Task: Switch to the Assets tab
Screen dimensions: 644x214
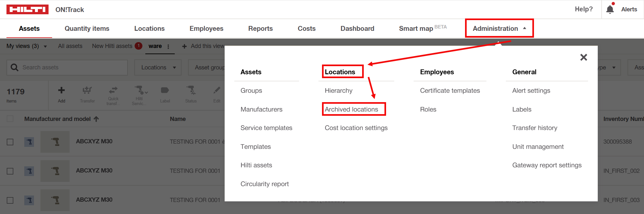Action: click(29, 29)
